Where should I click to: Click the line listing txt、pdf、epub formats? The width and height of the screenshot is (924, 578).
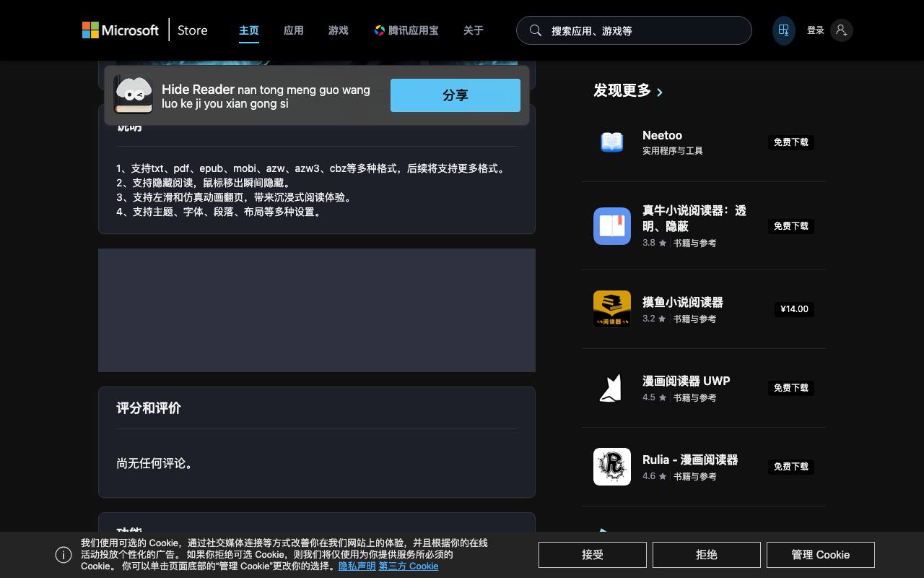[312, 168]
